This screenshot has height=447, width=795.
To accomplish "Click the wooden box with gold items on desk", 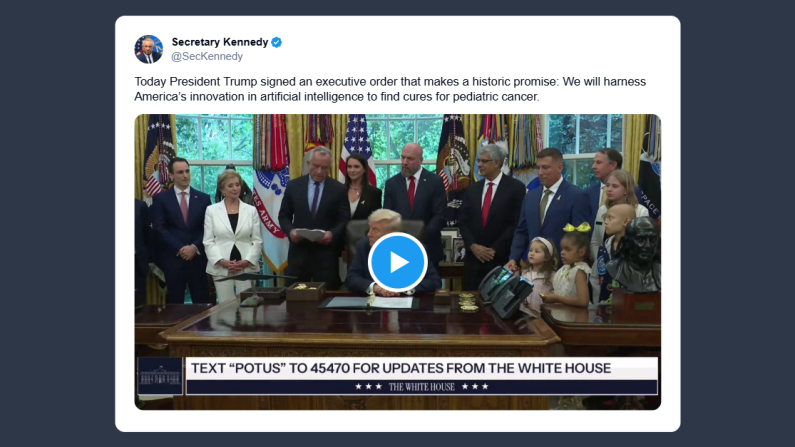I will 305,291.
